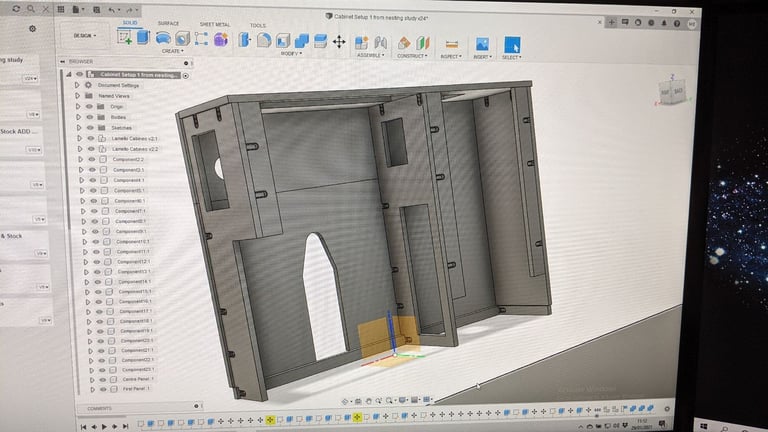Hide the Component2:2 item
The height and width of the screenshot is (432, 768).
click(x=92, y=159)
